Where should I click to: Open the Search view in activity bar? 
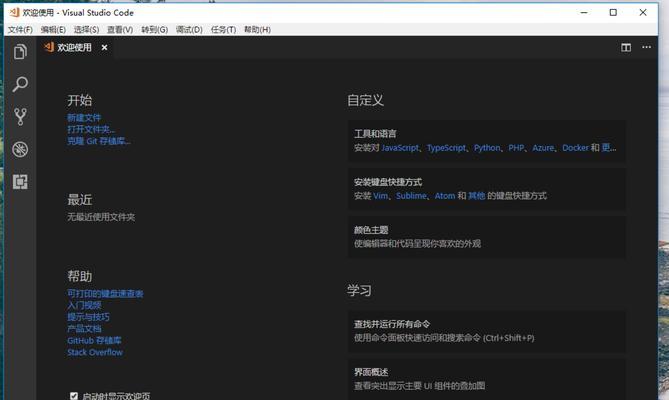click(20, 84)
